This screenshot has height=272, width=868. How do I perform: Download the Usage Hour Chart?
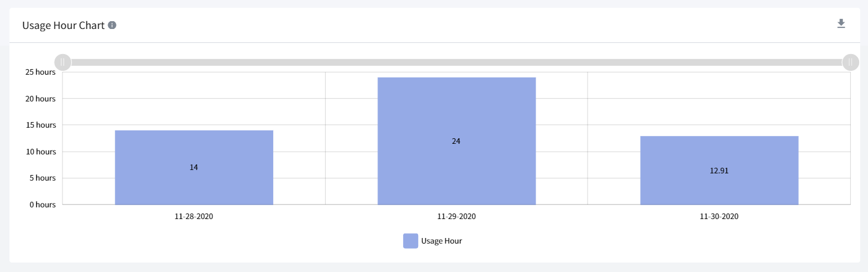pyautogui.click(x=841, y=23)
